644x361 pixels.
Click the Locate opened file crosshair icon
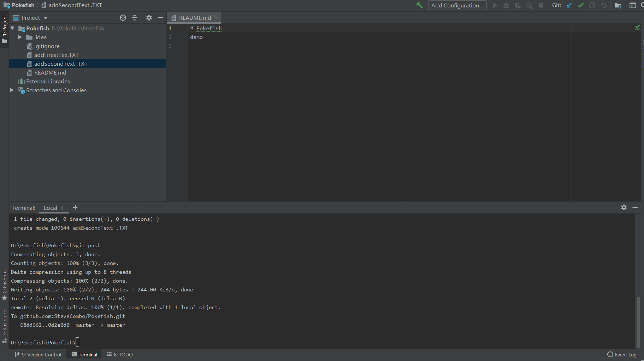point(123,18)
